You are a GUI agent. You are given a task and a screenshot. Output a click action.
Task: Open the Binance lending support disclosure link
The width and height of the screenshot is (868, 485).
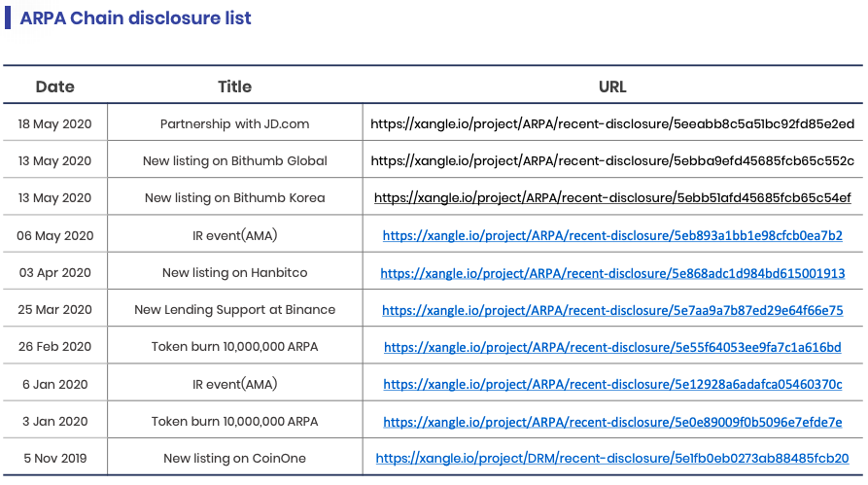(612, 310)
